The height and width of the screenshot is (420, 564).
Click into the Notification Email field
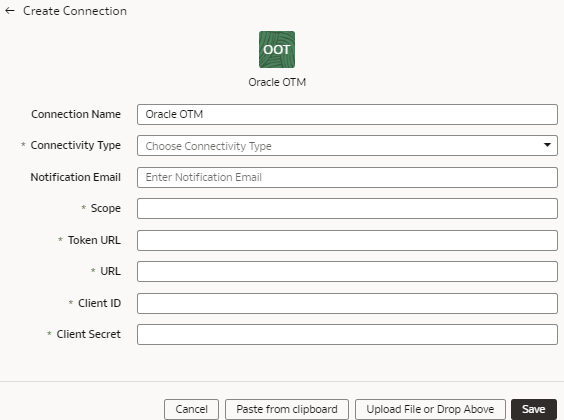pos(347,177)
